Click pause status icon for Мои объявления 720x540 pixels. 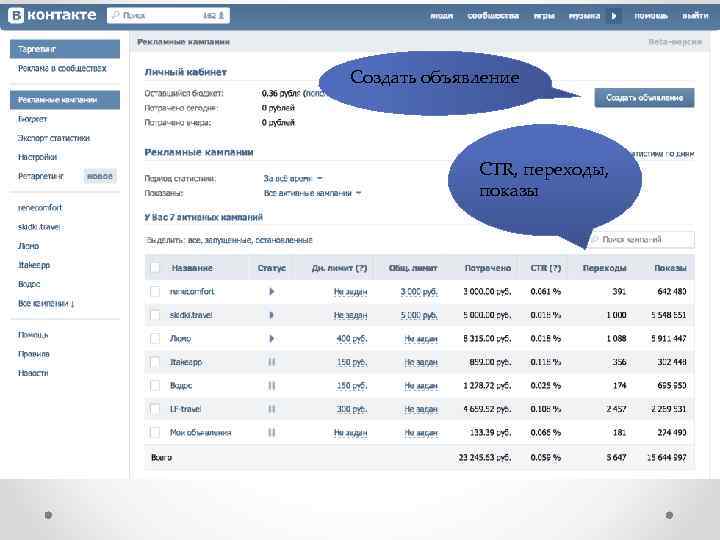[x=271, y=433]
